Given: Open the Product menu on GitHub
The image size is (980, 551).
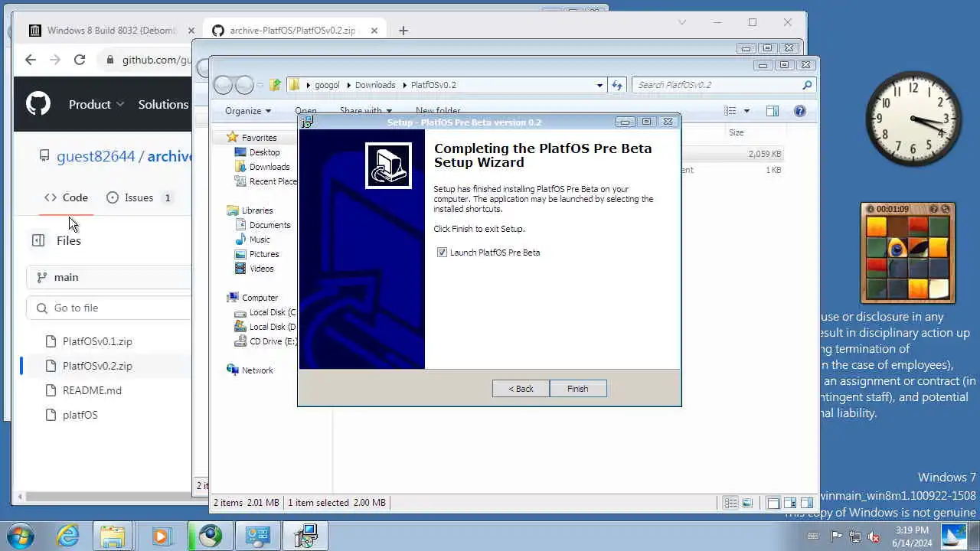Looking at the screenshot, I should click(x=96, y=104).
